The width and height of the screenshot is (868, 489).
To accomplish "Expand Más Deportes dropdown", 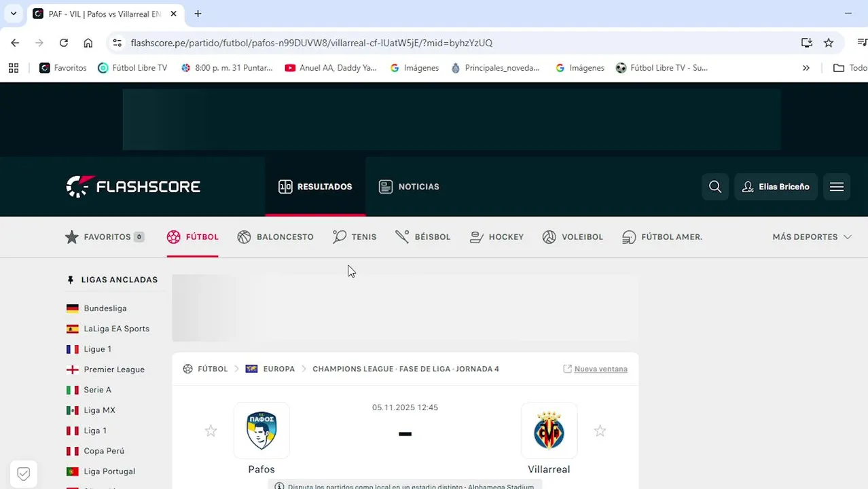I will (812, 237).
